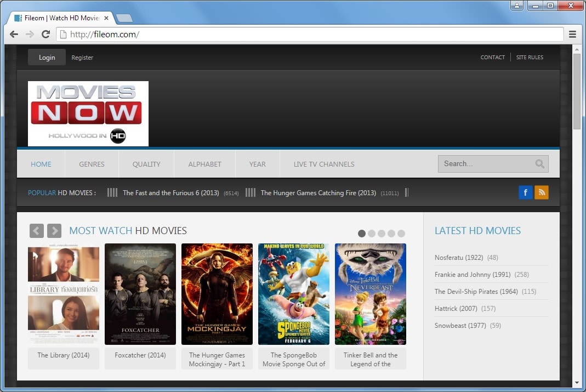The height and width of the screenshot is (392, 586).
Task: Open the Mockingjay movie poster
Action: pos(217,294)
